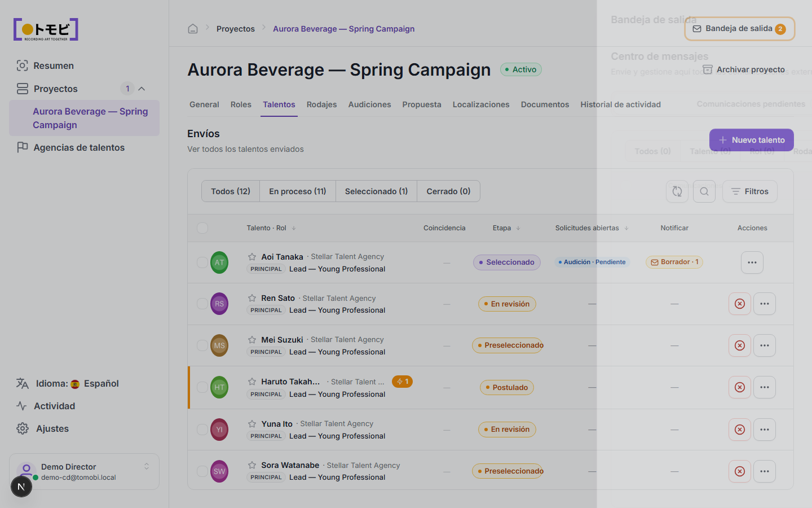This screenshot has width=812, height=508.
Task: Open the actions menu for Mei Suzuki
Action: tap(765, 345)
